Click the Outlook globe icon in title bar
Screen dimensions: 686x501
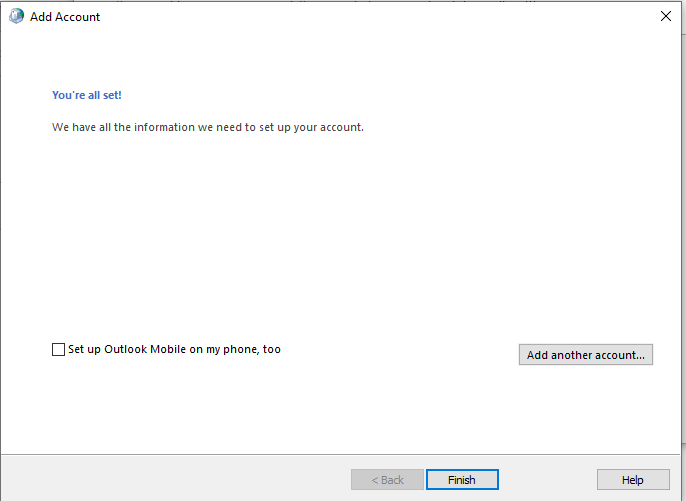[16, 16]
